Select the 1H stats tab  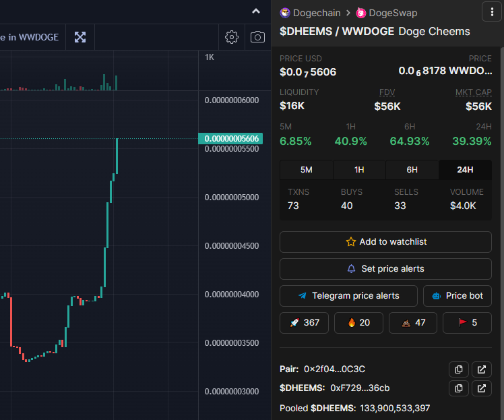click(359, 170)
